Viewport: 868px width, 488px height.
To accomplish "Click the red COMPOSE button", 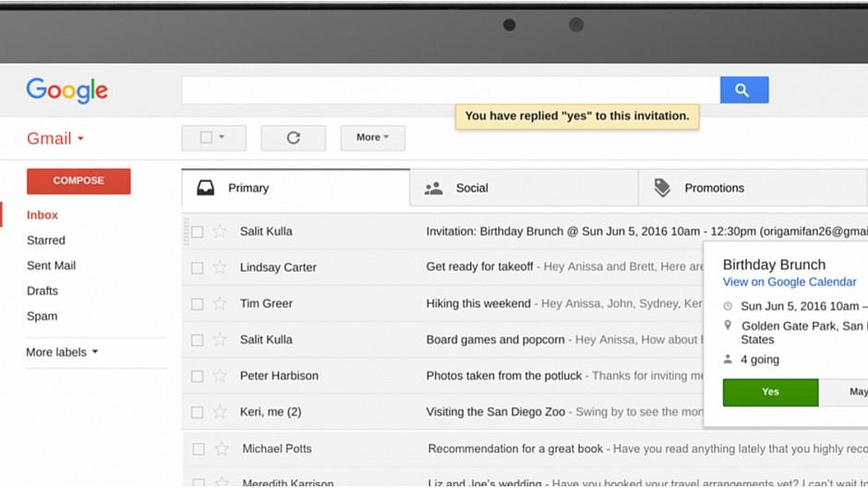I will point(78,181).
